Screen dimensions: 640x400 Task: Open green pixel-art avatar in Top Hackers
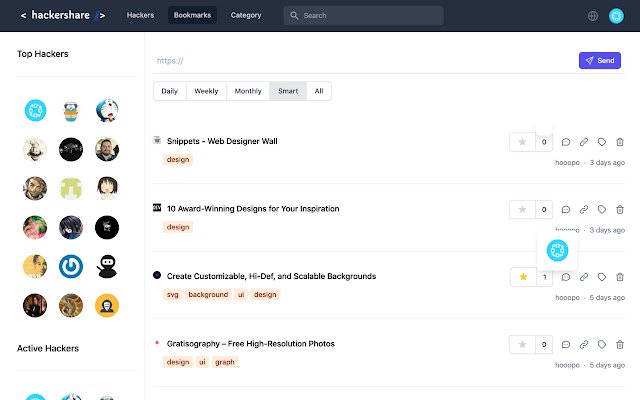point(71,188)
